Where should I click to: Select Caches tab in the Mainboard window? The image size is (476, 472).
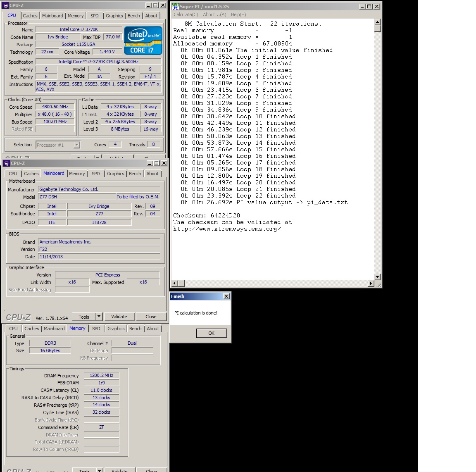(x=31, y=174)
